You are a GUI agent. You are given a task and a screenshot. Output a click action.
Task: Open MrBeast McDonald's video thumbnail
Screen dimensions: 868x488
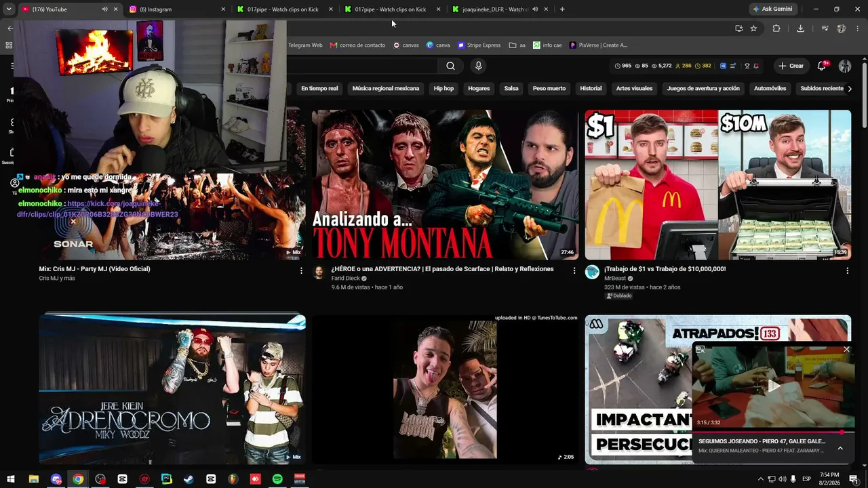(x=718, y=184)
